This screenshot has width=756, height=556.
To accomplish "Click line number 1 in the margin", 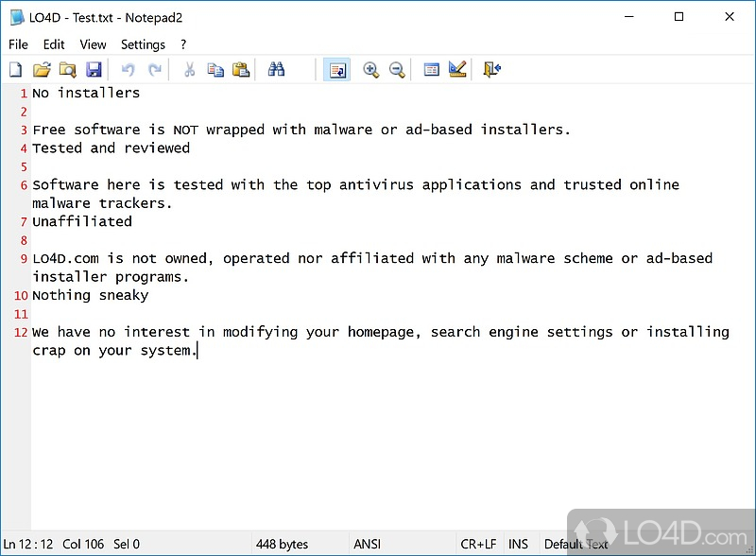I will [x=24, y=94].
